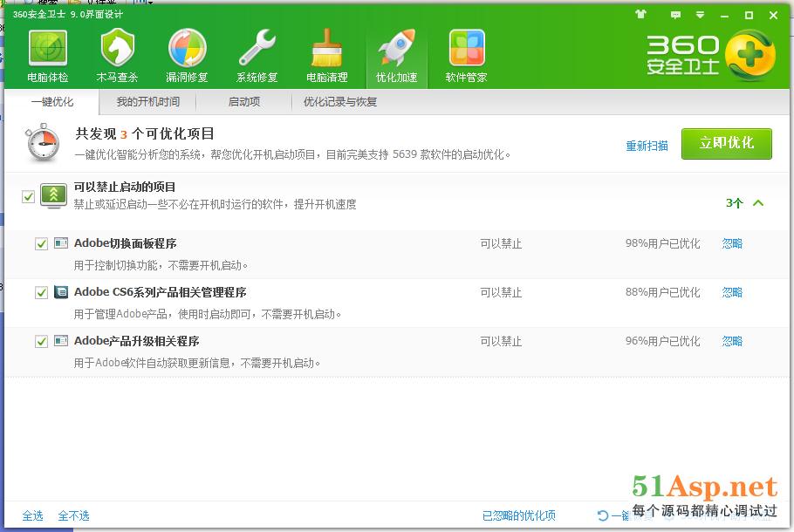Screen dimensions: 794x532
Task: Ignore the Adobe产品升级相关程序 item via 忽略
Action: coord(732,341)
